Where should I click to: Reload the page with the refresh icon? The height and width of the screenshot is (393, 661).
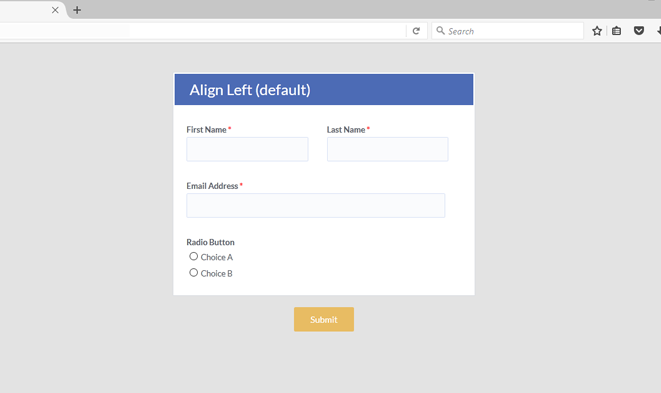tap(416, 31)
